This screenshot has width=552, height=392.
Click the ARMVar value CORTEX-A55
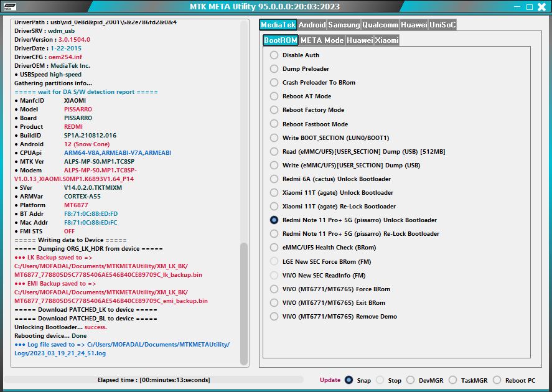coord(82,197)
